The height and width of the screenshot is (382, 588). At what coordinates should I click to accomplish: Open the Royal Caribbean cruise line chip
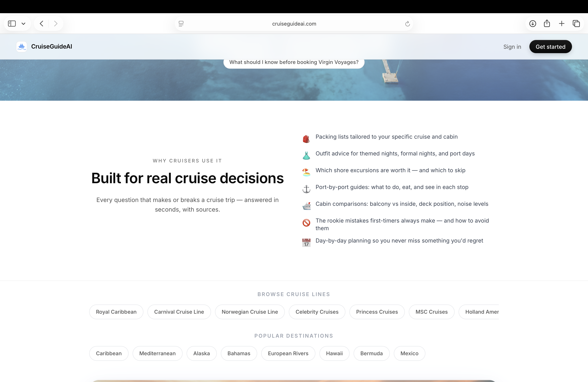point(116,312)
